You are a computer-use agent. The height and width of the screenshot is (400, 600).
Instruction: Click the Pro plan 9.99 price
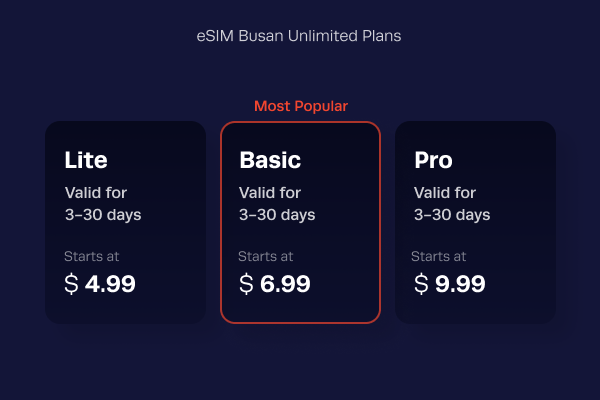click(460, 284)
